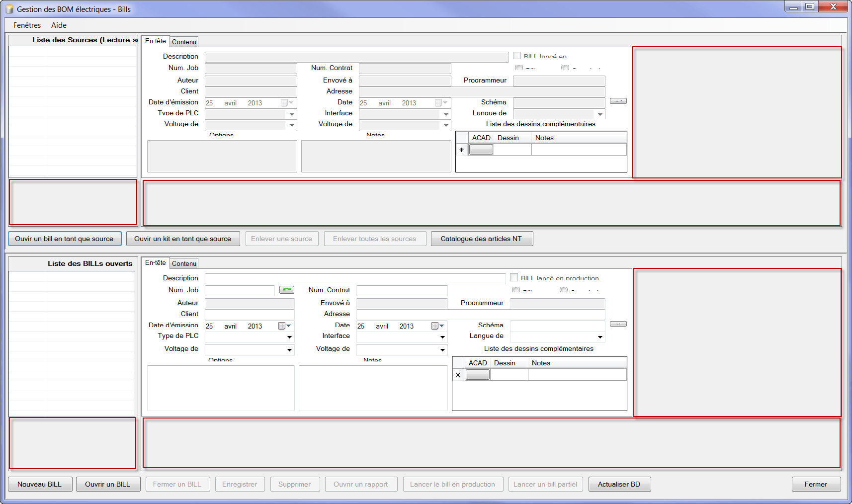The height and width of the screenshot is (504, 852).
Task: Open calendar of Date d'émission in open bills panel
Action: click(x=285, y=326)
